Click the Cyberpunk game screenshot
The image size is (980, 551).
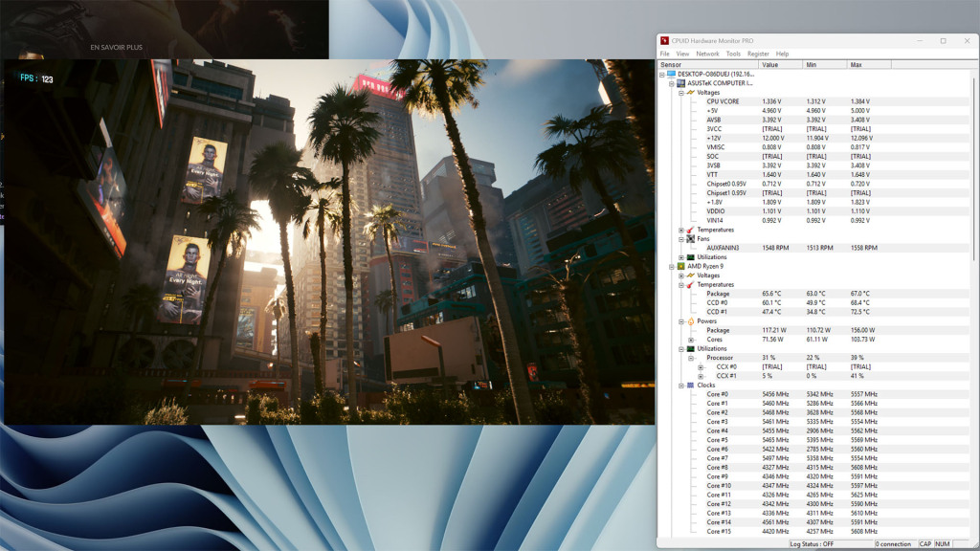click(x=329, y=242)
